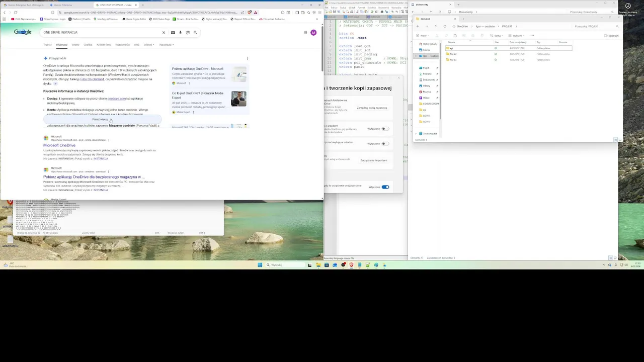Toggle Szczegóły pane in PROJEKT Explorer

pyautogui.click(x=612, y=36)
